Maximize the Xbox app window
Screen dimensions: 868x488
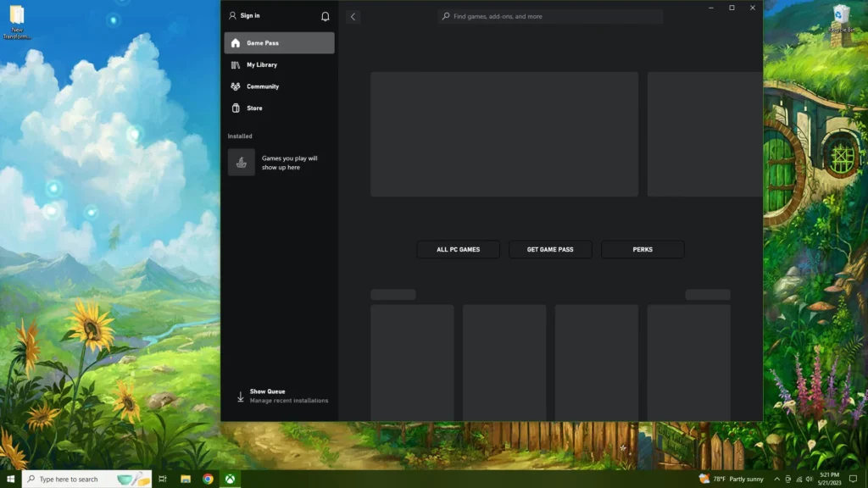[x=732, y=8]
